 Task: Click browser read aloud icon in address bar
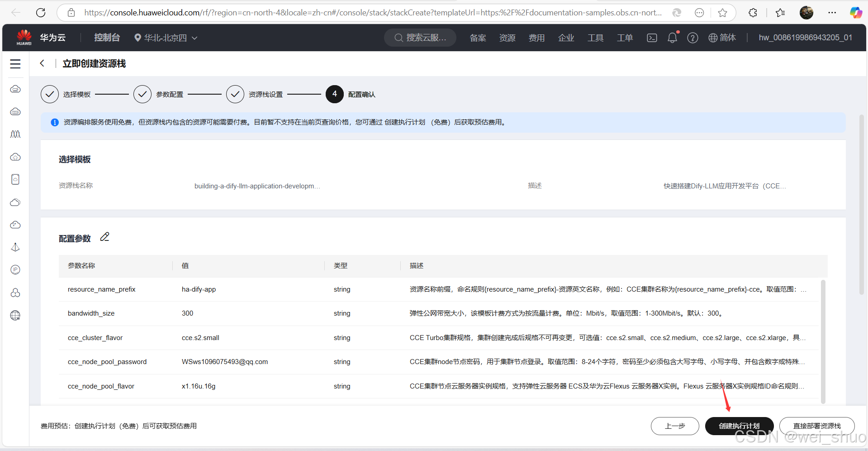[677, 13]
